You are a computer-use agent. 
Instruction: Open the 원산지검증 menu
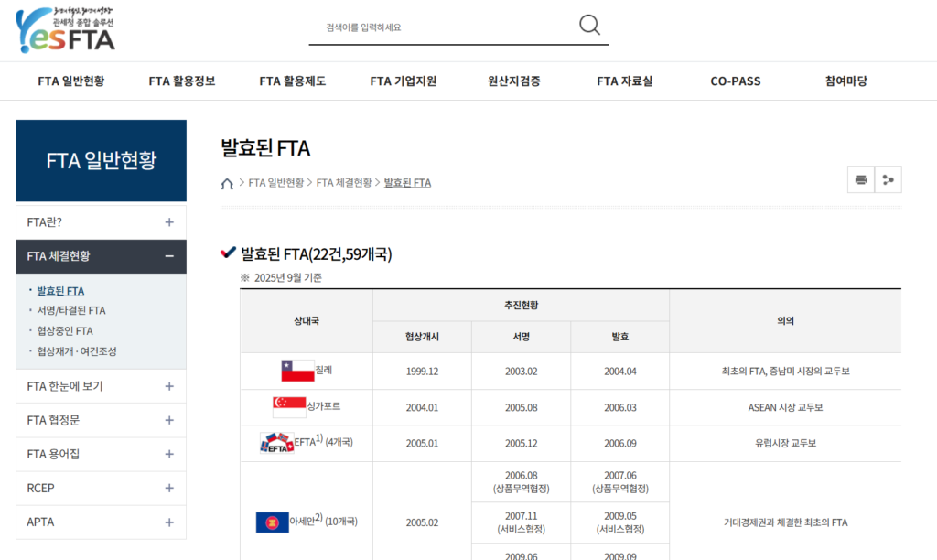(x=513, y=81)
